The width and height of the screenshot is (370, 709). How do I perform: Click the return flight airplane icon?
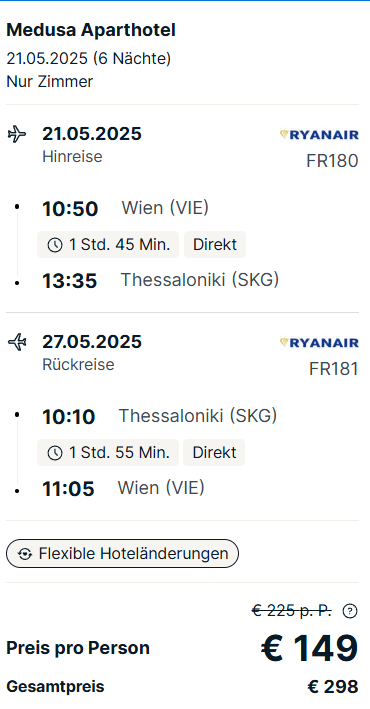17,342
